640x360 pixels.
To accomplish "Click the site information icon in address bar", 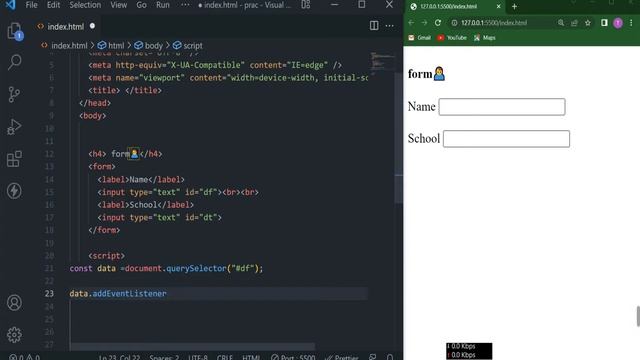I will (x=454, y=23).
